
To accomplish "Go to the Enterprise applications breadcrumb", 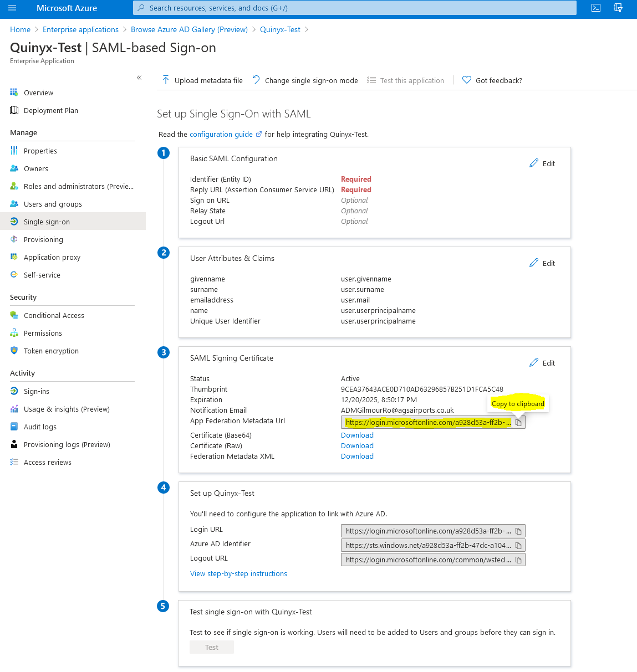I will tap(80, 29).
